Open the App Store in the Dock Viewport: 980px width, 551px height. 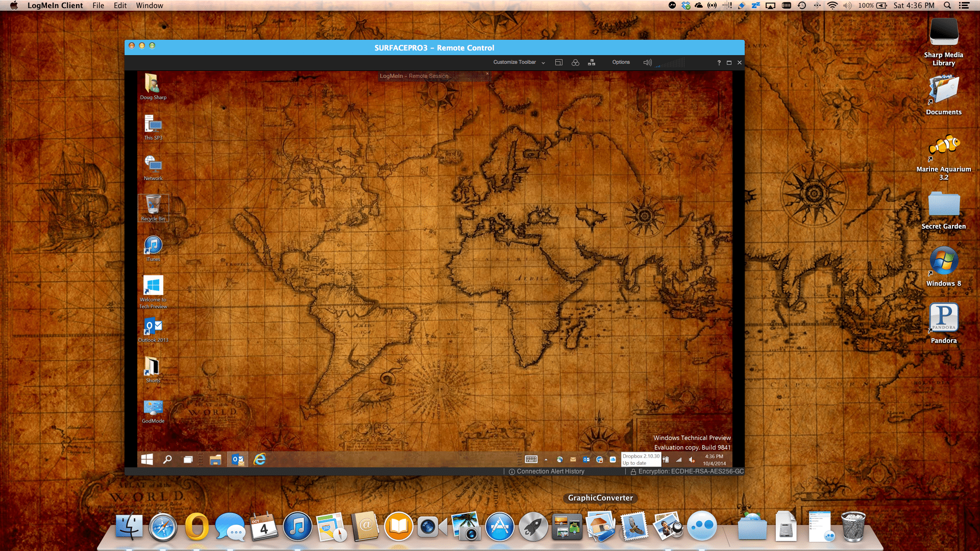[x=500, y=527]
